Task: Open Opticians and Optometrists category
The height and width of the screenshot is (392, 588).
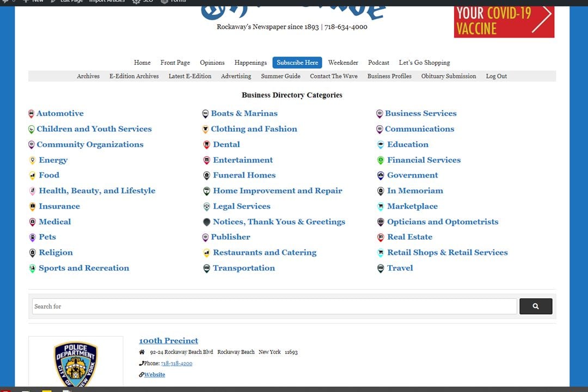Action: tap(443, 222)
